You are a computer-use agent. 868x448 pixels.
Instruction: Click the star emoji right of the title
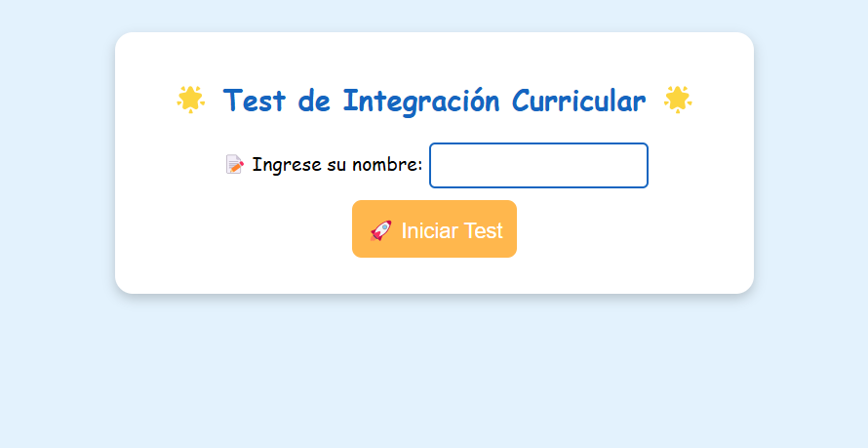(678, 99)
